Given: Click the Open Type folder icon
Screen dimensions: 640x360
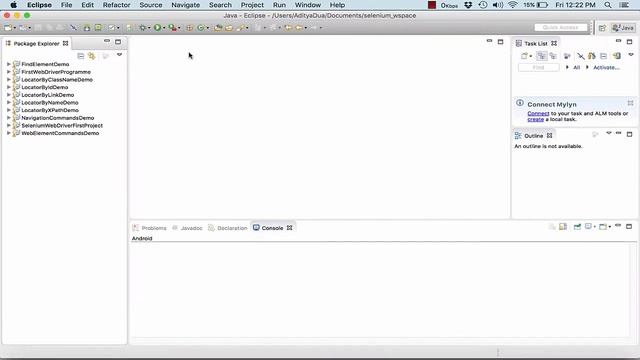Looking at the screenshot, I should pos(218,28).
